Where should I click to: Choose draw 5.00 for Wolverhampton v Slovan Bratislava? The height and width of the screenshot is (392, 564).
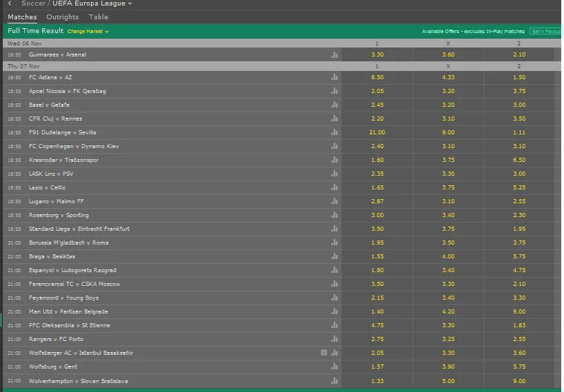448,381
